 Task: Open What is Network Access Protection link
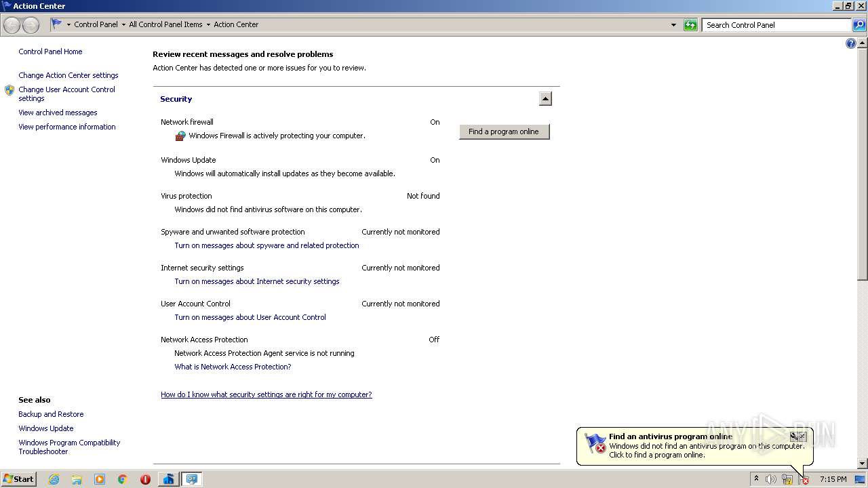tap(233, 367)
